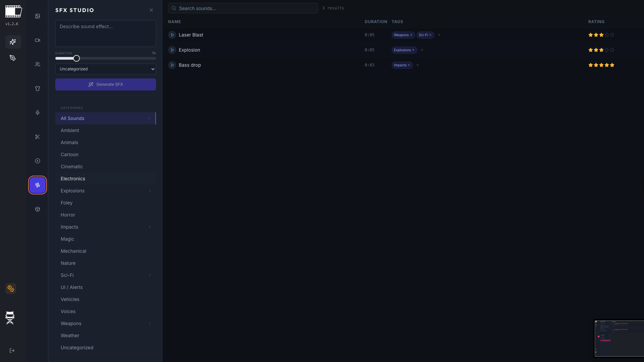644x362 pixels.
Task: Select the Weather category
Action: click(106, 336)
